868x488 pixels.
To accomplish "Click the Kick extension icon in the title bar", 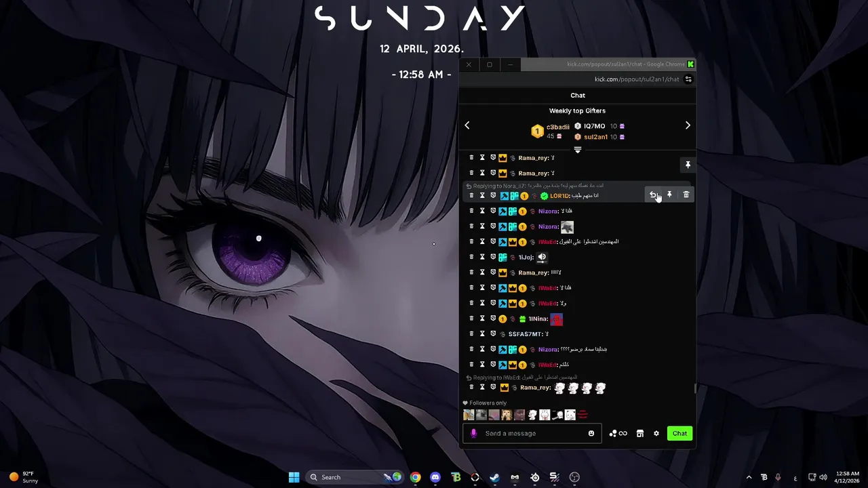I will click(690, 64).
